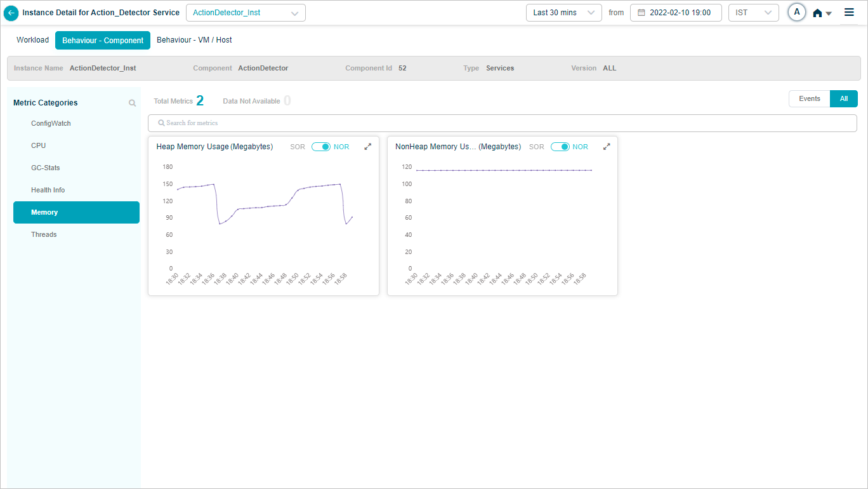This screenshot has width=868, height=489.
Task: Click the Metric Categories search icon
Action: coord(132,103)
